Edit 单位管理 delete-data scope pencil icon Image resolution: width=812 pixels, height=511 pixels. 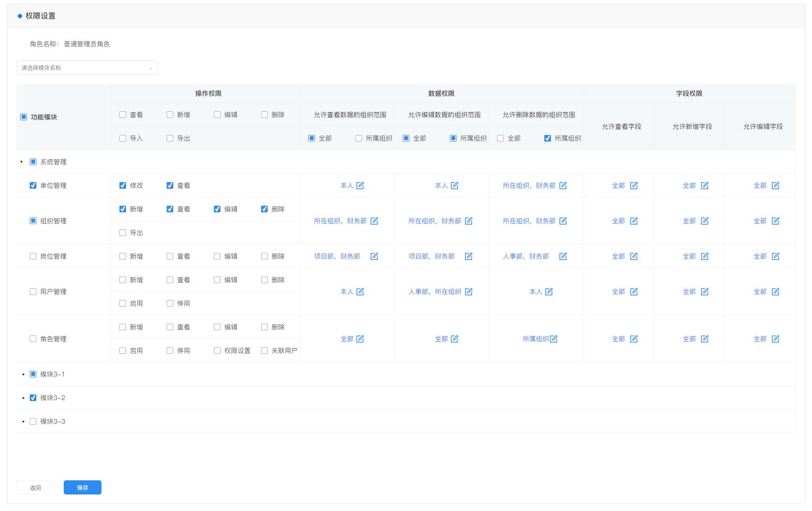563,185
